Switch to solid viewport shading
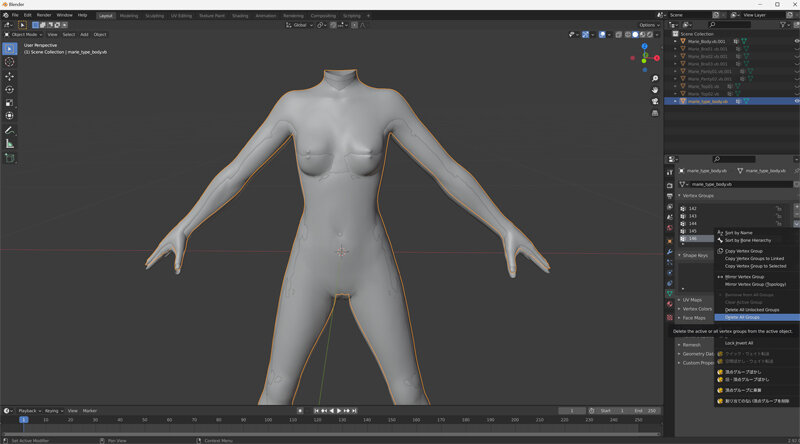This screenshot has height=444, width=800. point(635,35)
